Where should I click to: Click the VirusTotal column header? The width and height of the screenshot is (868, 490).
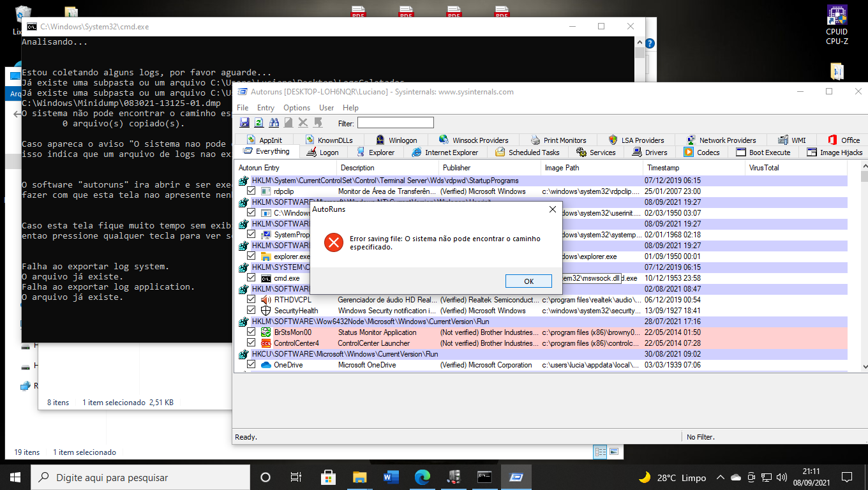[796, 168]
